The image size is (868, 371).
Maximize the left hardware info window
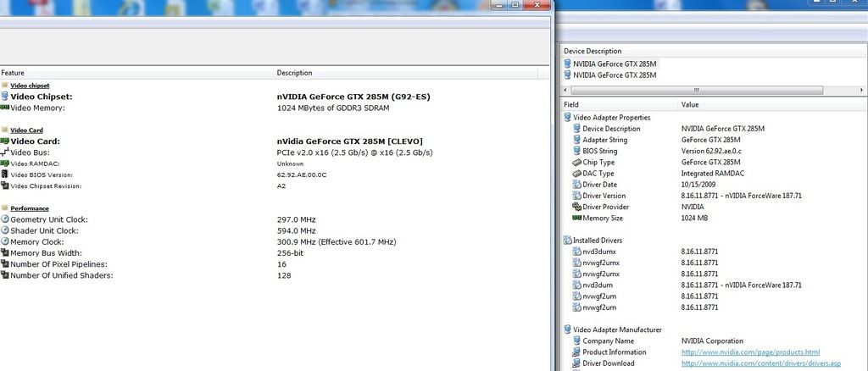click(515, 4)
